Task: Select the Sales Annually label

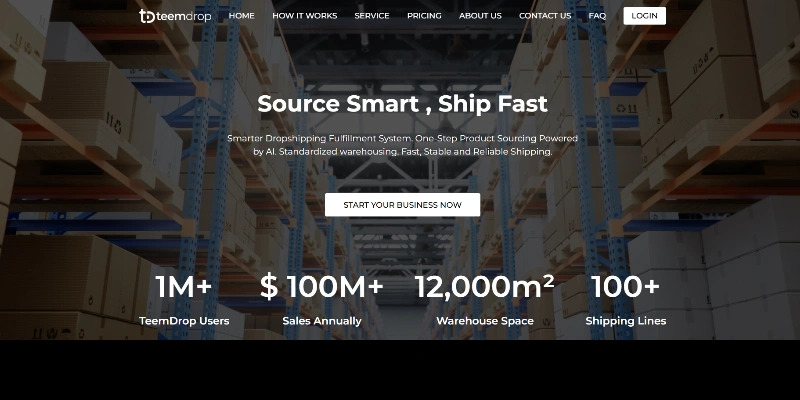Action: point(322,321)
